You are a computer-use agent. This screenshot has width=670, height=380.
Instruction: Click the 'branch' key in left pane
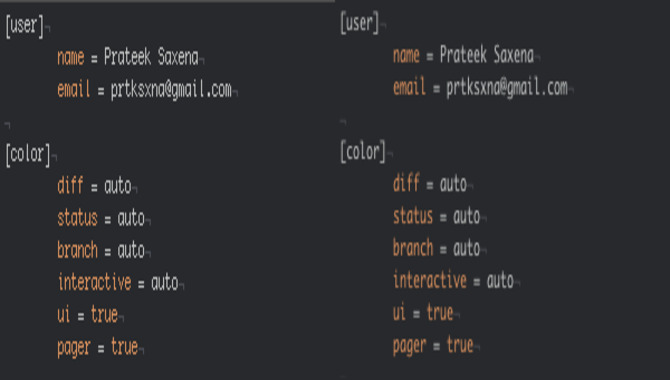click(x=77, y=250)
